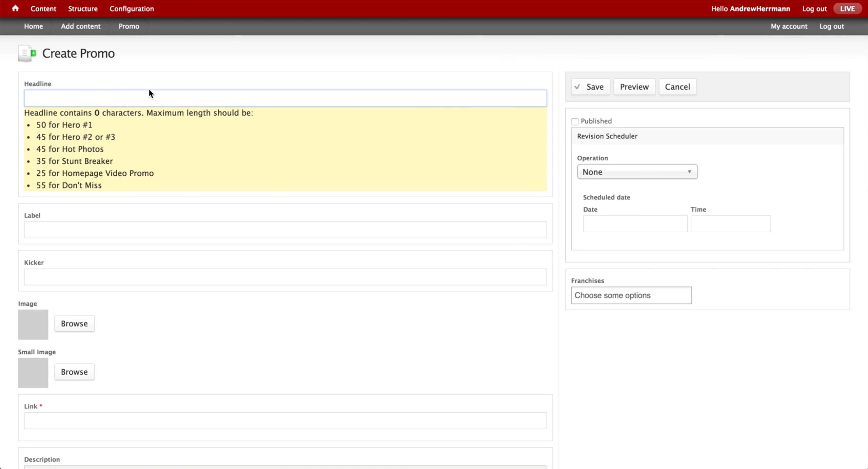
Task: Click the LIVE status badge
Action: (x=847, y=9)
